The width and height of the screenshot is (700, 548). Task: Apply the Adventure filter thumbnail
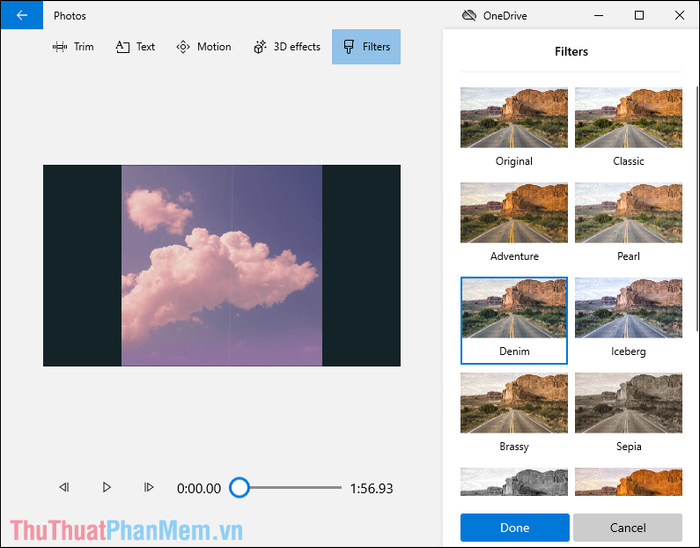pyautogui.click(x=514, y=212)
